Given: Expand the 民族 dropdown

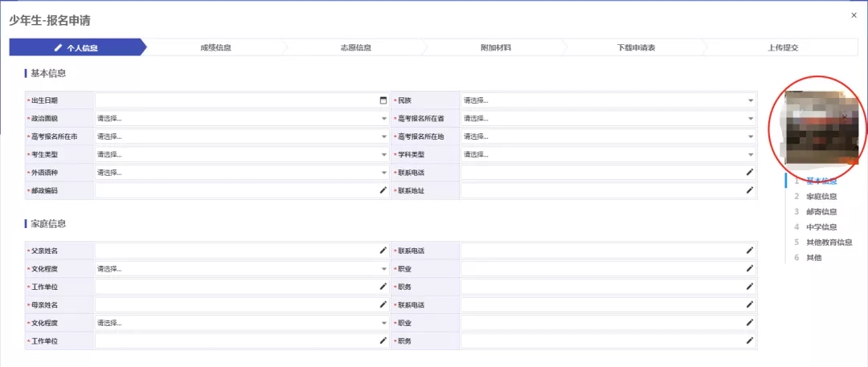Looking at the screenshot, I should coord(608,100).
